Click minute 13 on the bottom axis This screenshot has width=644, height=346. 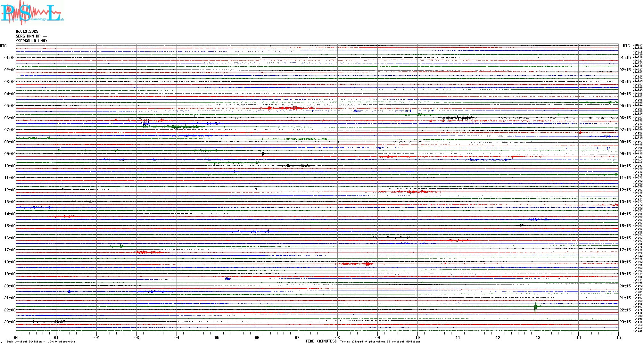[538, 337]
